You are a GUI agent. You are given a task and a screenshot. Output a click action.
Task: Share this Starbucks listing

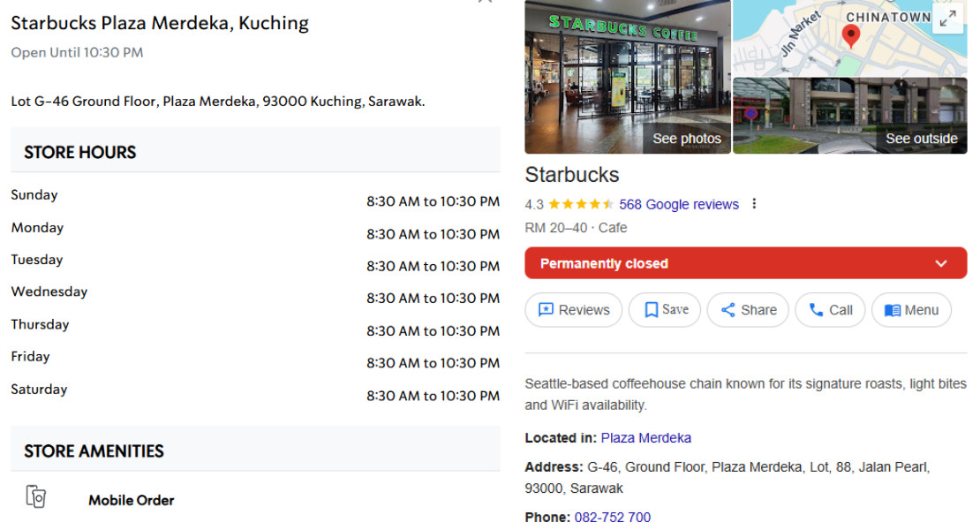748,310
